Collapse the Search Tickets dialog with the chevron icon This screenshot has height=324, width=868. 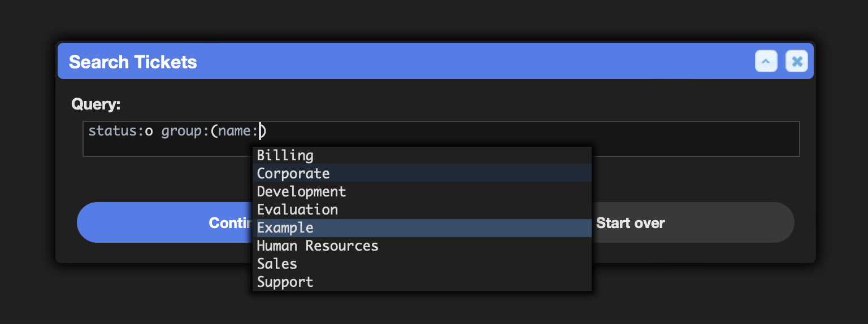click(766, 61)
